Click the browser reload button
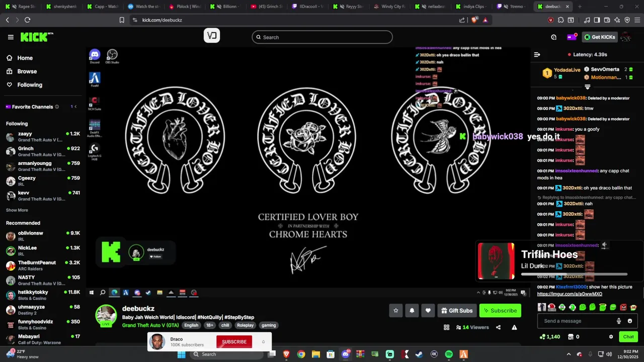Screen dimensions: 644x362 tap(27, 20)
